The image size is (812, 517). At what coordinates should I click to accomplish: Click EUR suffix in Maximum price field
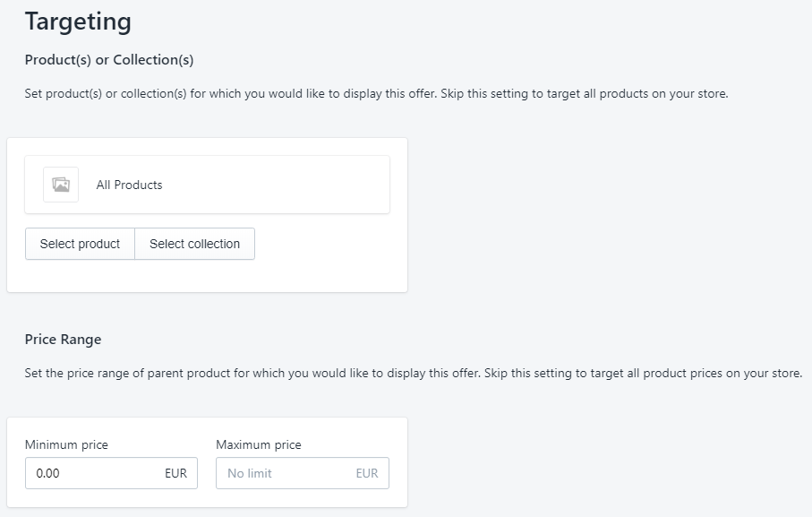click(367, 473)
